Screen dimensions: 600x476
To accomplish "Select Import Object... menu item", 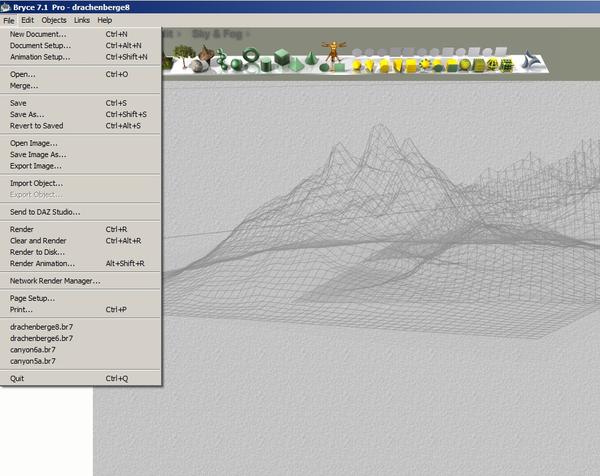I will pos(81,183).
